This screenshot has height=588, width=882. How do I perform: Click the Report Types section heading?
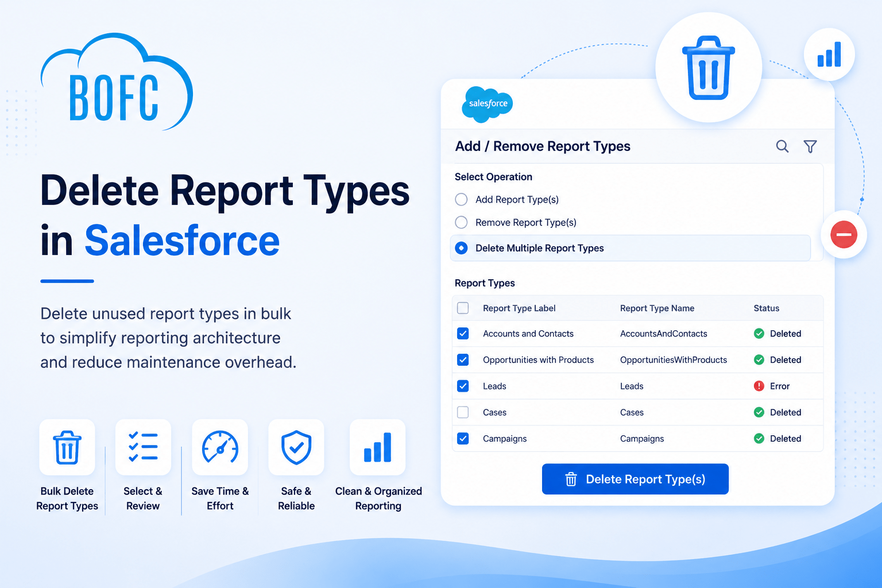pyautogui.click(x=485, y=283)
